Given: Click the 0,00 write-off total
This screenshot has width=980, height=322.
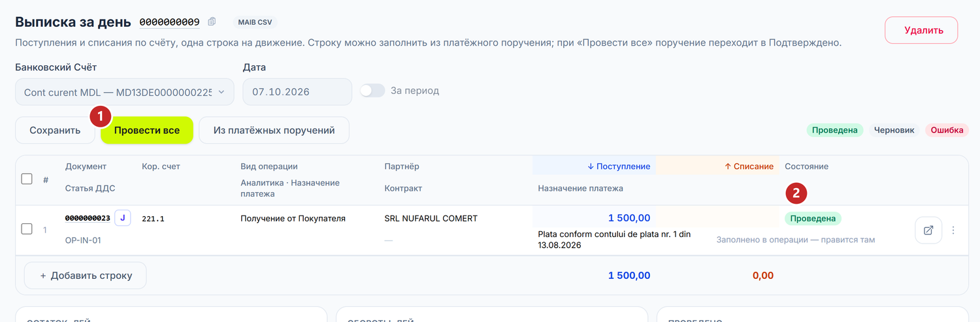Looking at the screenshot, I should 763,276.
